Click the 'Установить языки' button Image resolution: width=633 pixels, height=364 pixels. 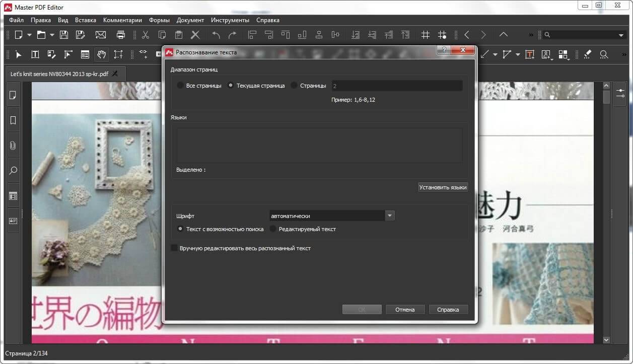click(443, 187)
